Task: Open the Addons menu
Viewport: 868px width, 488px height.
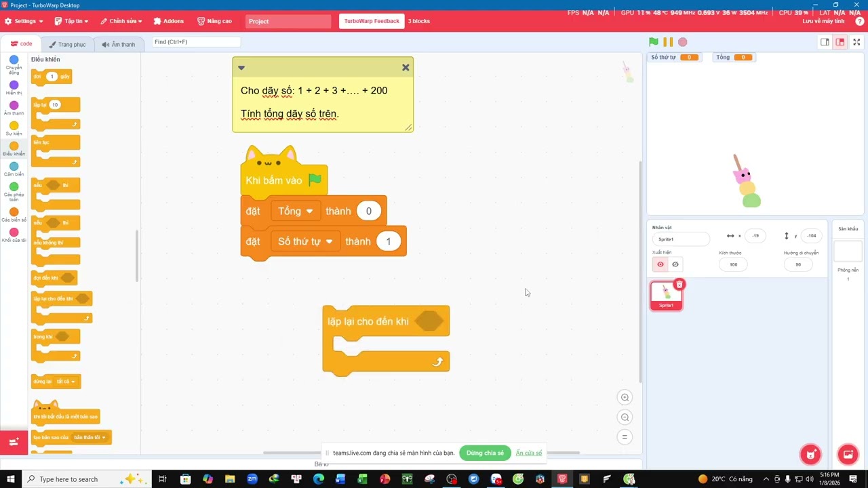Action: tap(169, 21)
